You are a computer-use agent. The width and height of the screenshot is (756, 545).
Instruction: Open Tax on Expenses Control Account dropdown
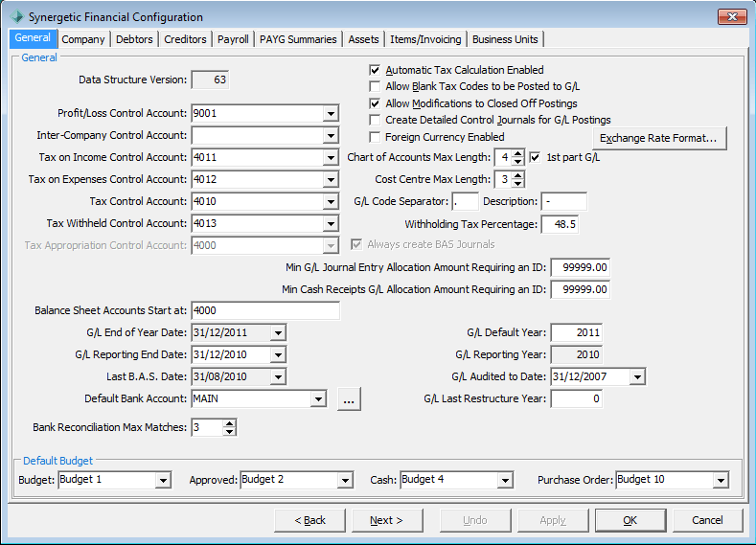pyautogui.click(x=331, y=180)
